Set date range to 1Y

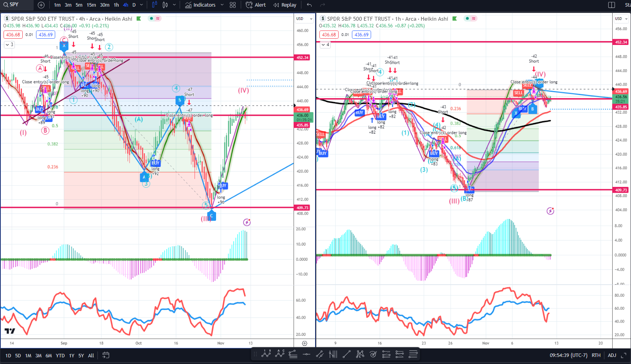click(72, 356)
